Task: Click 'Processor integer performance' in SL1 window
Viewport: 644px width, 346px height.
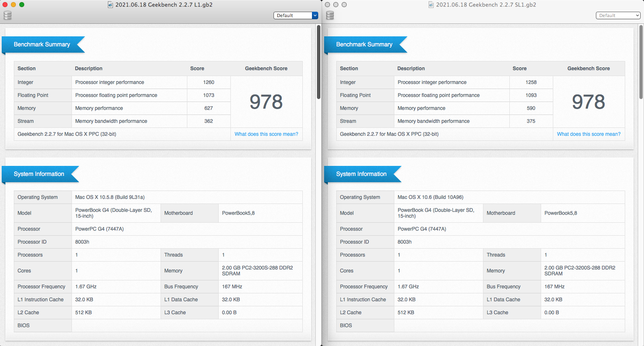Action: (x=432, y=82)
